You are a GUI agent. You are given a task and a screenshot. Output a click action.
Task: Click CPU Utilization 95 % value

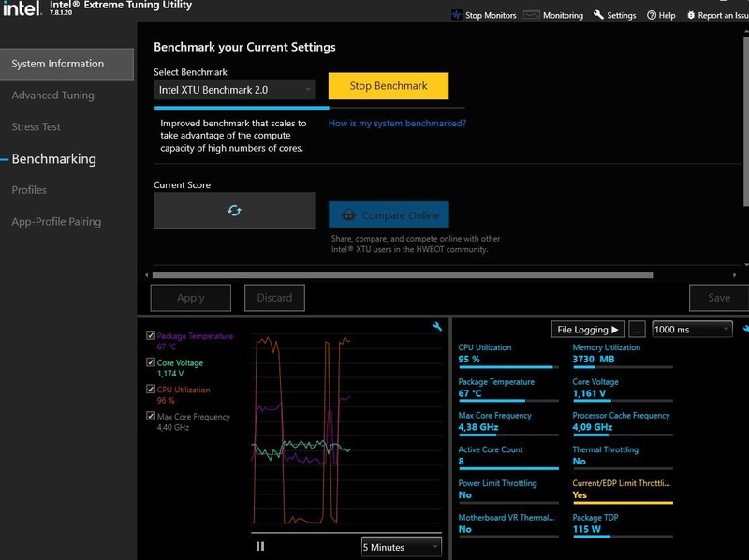coord(469,360)
